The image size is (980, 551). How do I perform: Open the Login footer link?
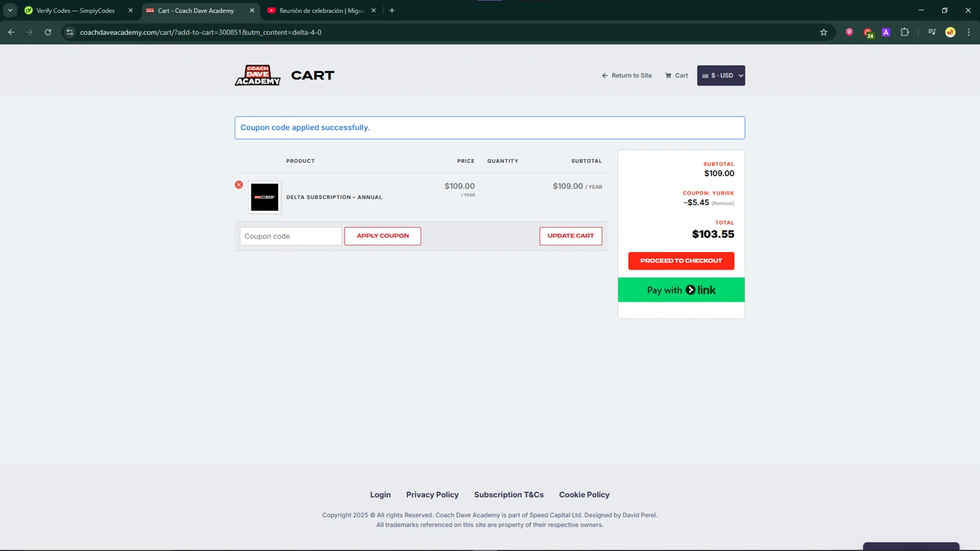pos(380,495)
